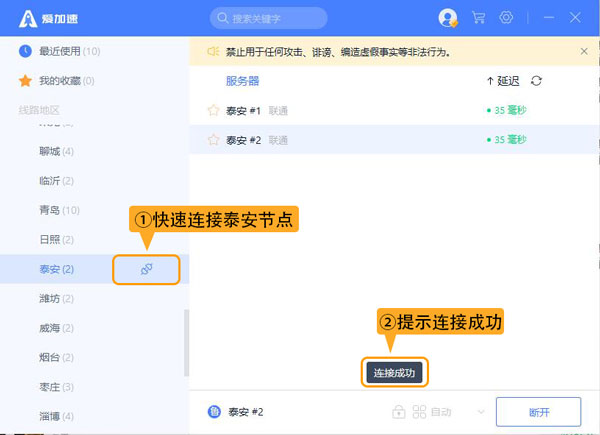Open the settings gear
Screen dimensions: 600x435
(x=506, y=18)
